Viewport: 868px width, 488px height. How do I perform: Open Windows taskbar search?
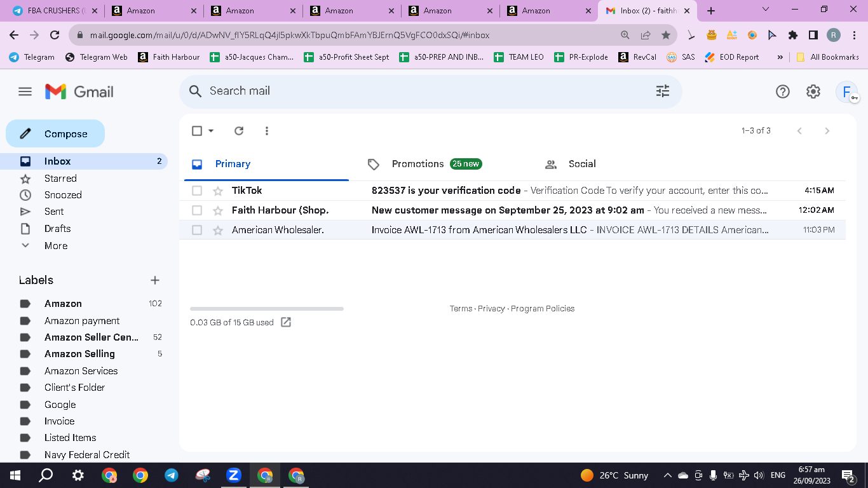tap(46, 475)
